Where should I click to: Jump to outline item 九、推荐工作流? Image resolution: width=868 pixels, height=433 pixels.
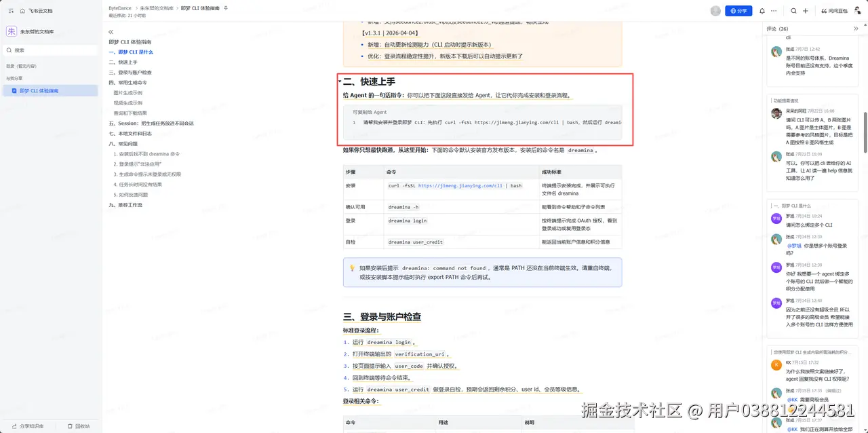[x=125, y=205]
